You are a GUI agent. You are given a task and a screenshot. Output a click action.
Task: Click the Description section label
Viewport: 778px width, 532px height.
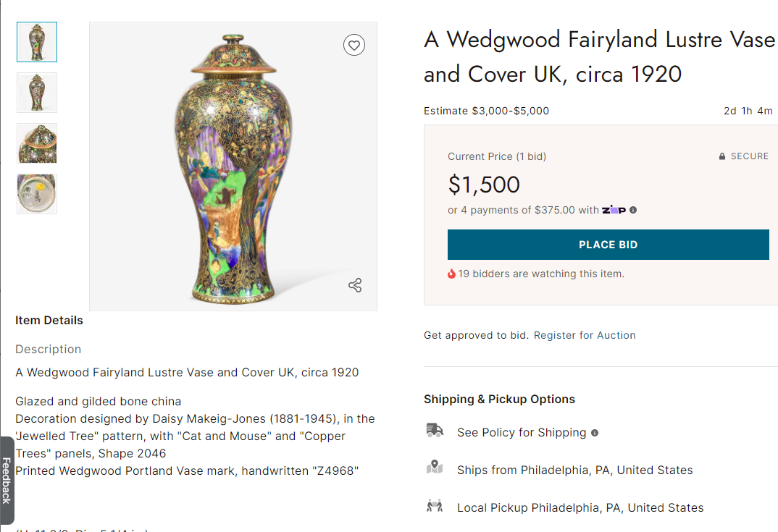click(x=49, y=349)
